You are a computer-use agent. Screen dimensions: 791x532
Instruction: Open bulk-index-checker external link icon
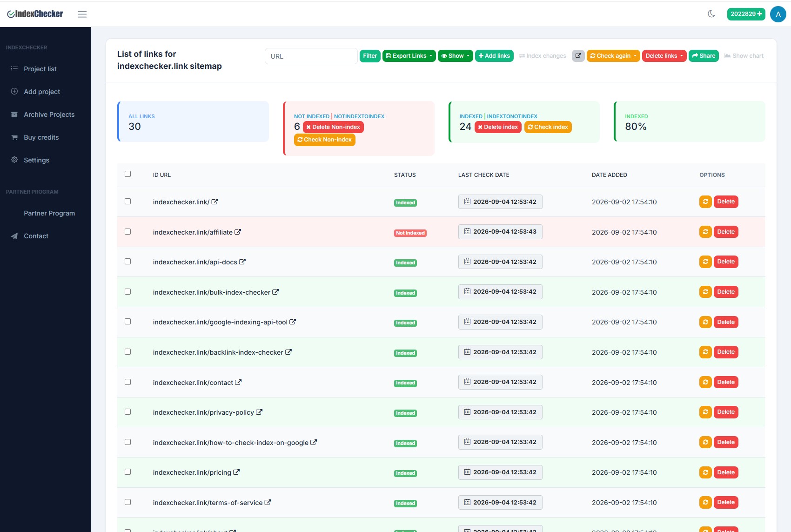[275, 292]
